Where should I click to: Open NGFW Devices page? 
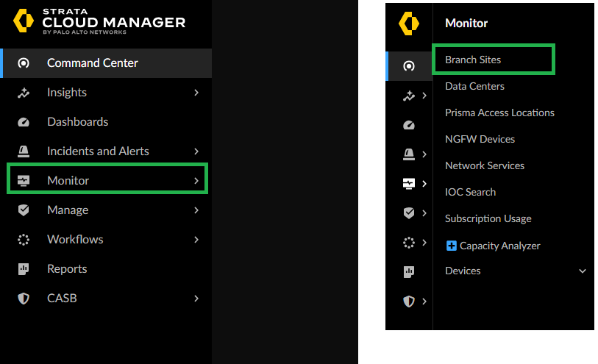[x=480, y=139]
